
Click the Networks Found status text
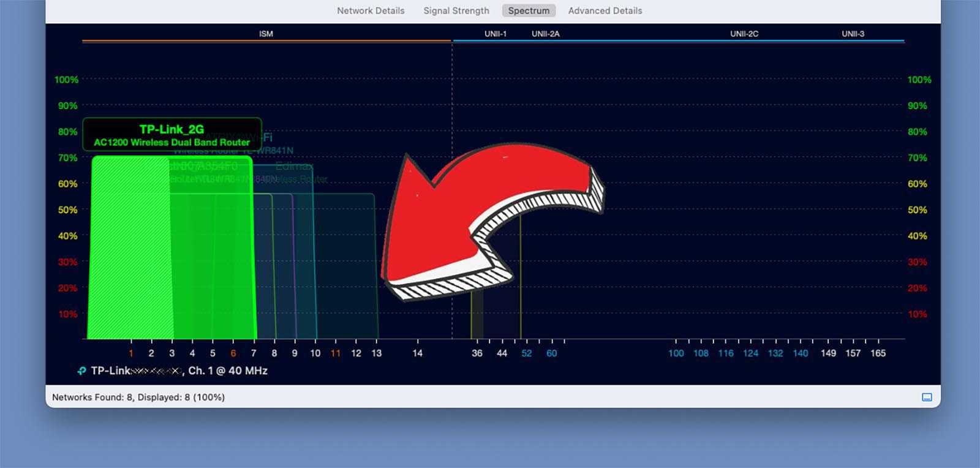pos(138,397)
